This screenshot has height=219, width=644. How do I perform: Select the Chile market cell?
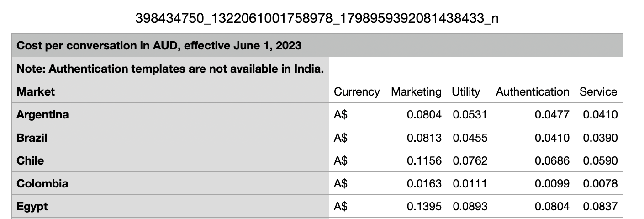pos(30,160)
